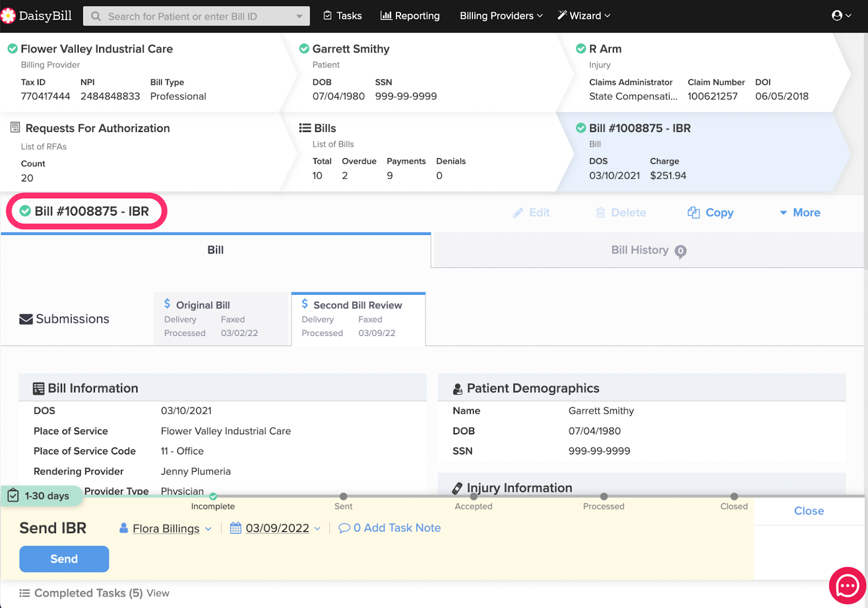Click the Bill Information section icon

point(39,389)
